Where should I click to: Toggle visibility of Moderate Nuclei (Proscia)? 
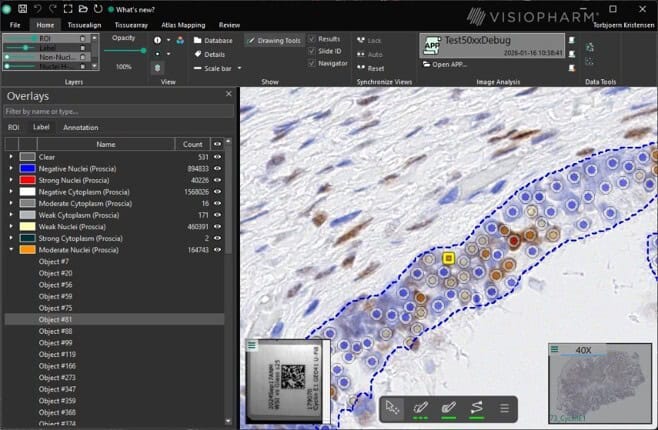(217, 250)
